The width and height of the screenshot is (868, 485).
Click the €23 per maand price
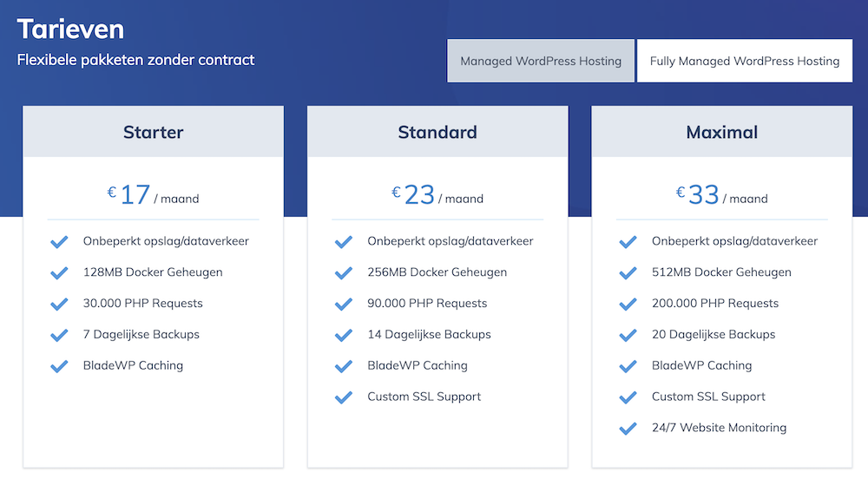pos(437,195)
